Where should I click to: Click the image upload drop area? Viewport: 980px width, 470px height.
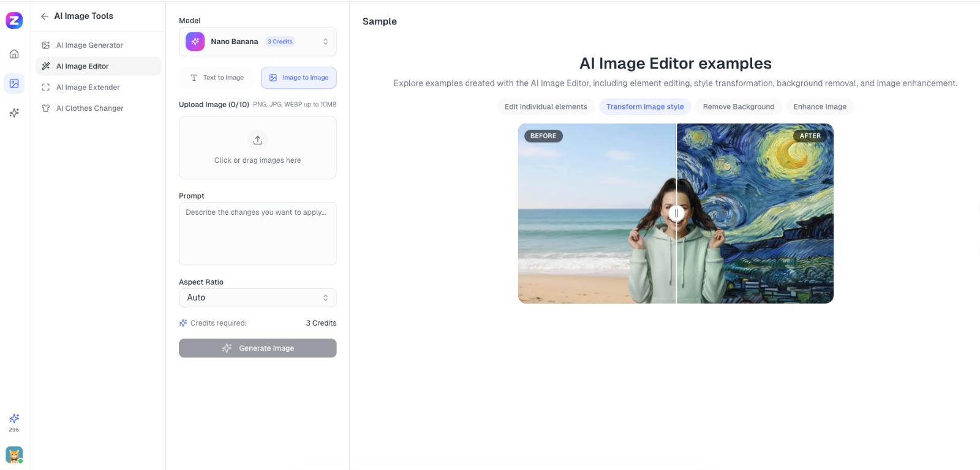pyautogui.click(x=258, y=147)
